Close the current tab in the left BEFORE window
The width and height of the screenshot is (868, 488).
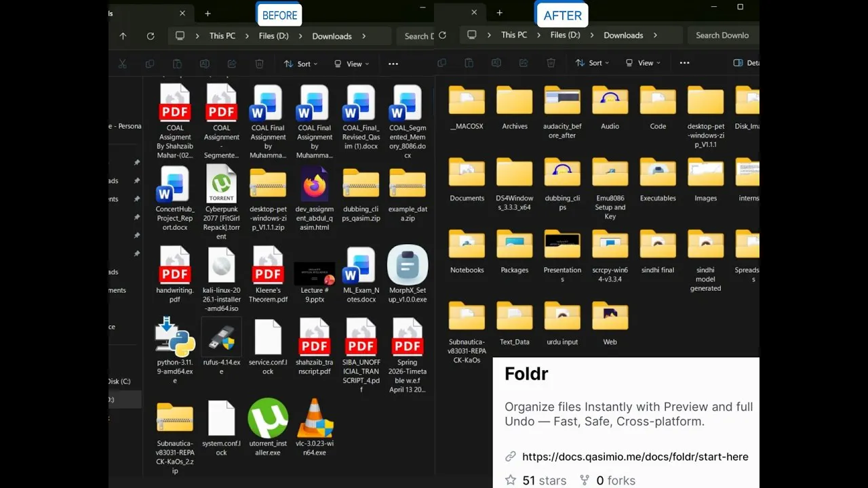click(182, 14)
